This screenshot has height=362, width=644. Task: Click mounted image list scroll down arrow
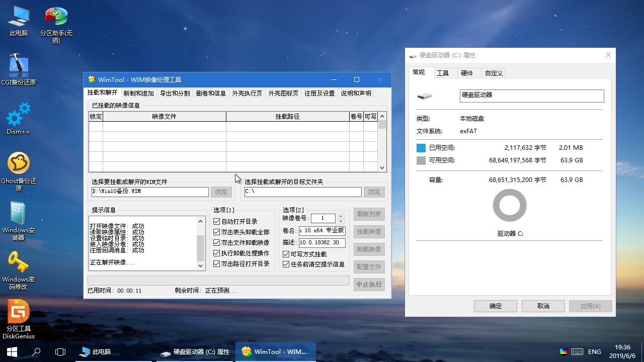382,168
